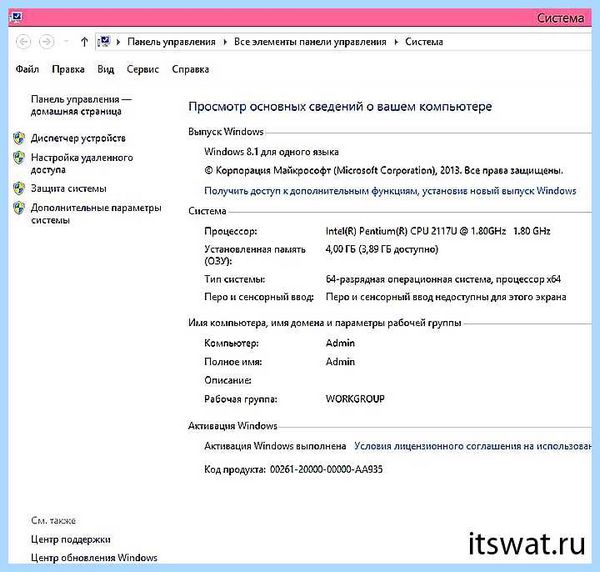The width and height of the screenshot is (600, 572).
Task: Open Центр поддержки link
Action: click(70, 539)
